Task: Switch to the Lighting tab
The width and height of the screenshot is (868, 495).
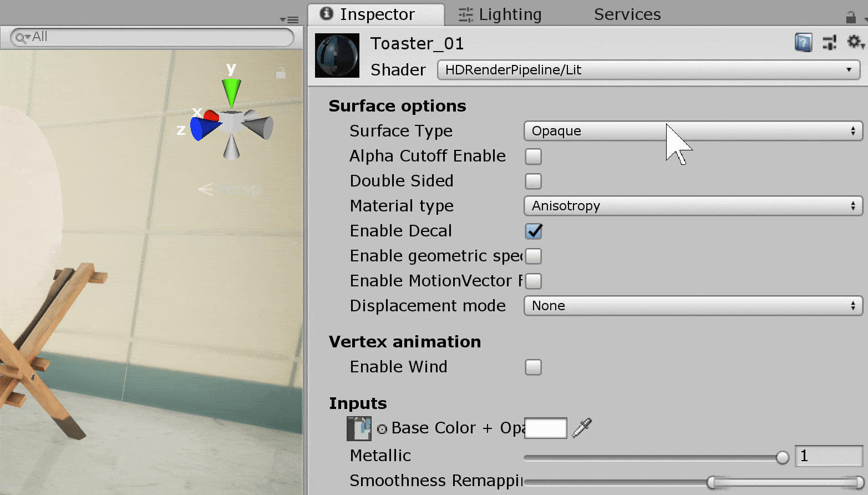Action: pos(500,14)
